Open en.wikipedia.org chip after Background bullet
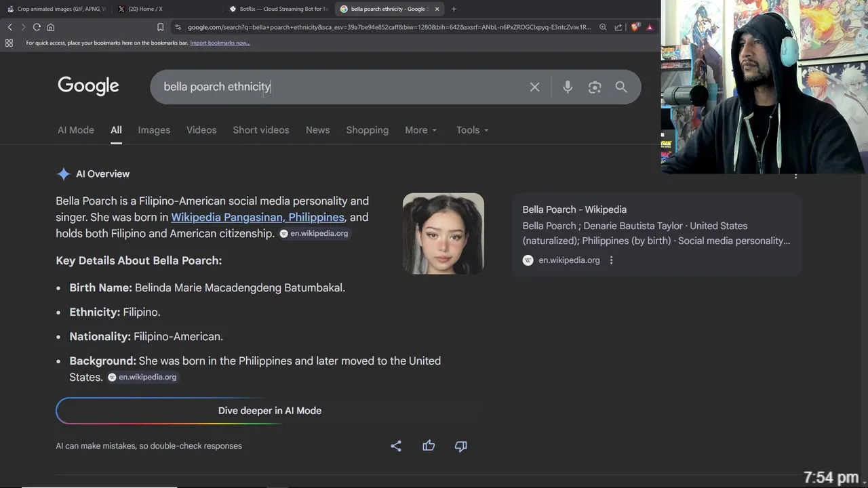The width and height of the screenshot is (868, 488). pos(142,377)
